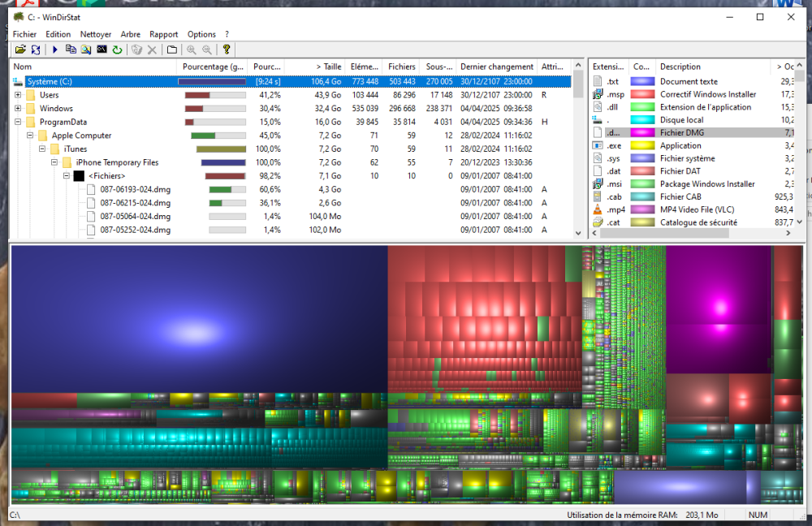Click the yellow color swatch for .exe

pos(642,145)
